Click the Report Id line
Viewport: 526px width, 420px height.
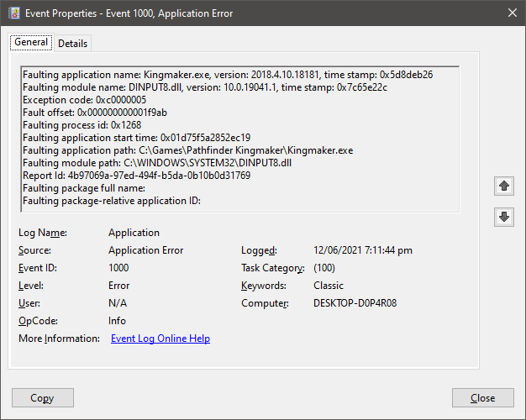(136, 176)
